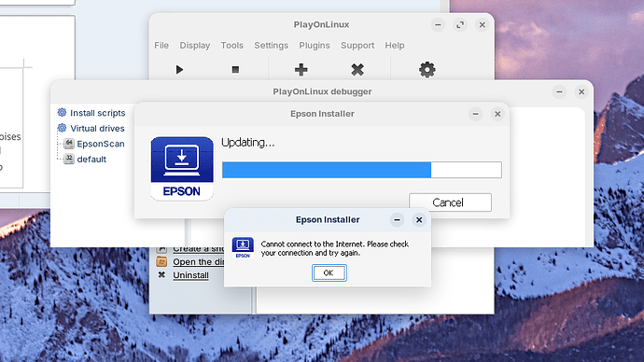Open the Help menu in PlayOnLinux

click(x=394, y=45)
